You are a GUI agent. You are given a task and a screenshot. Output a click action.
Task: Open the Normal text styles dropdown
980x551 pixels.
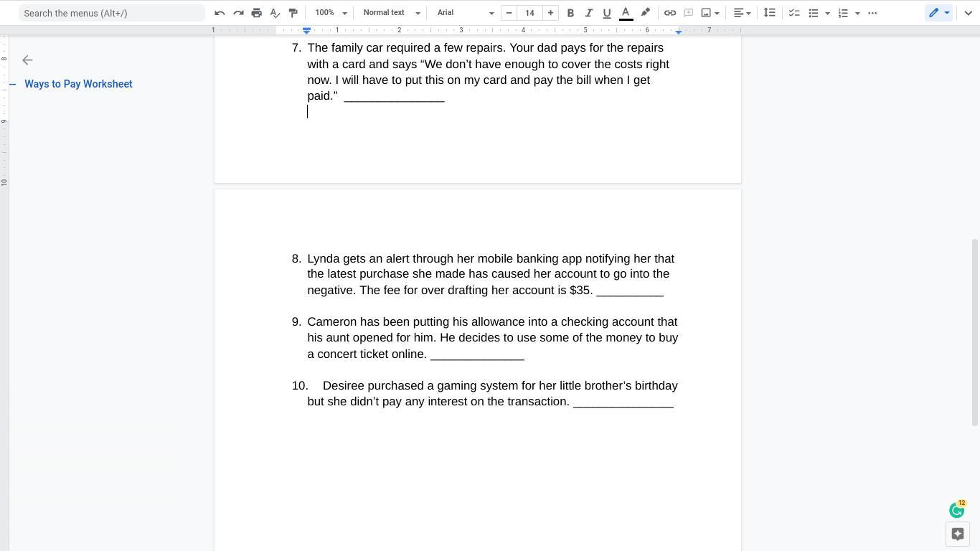click(x=391, y=13)
